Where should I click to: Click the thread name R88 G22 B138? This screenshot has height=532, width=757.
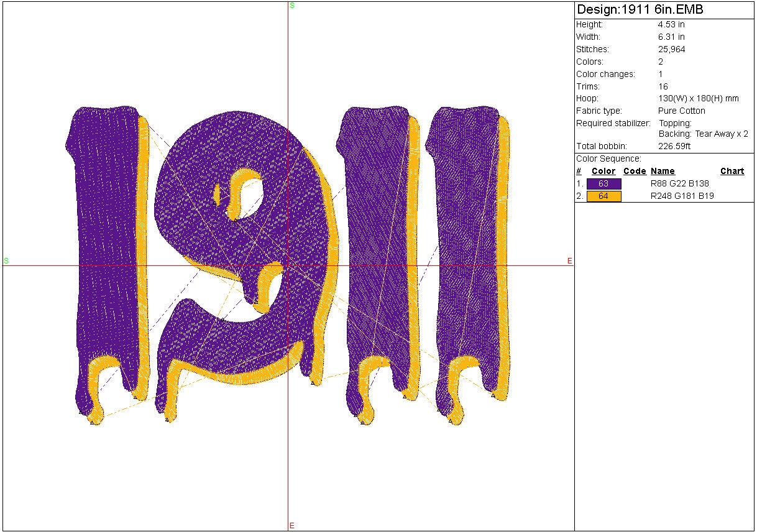(x=679, y=184)
